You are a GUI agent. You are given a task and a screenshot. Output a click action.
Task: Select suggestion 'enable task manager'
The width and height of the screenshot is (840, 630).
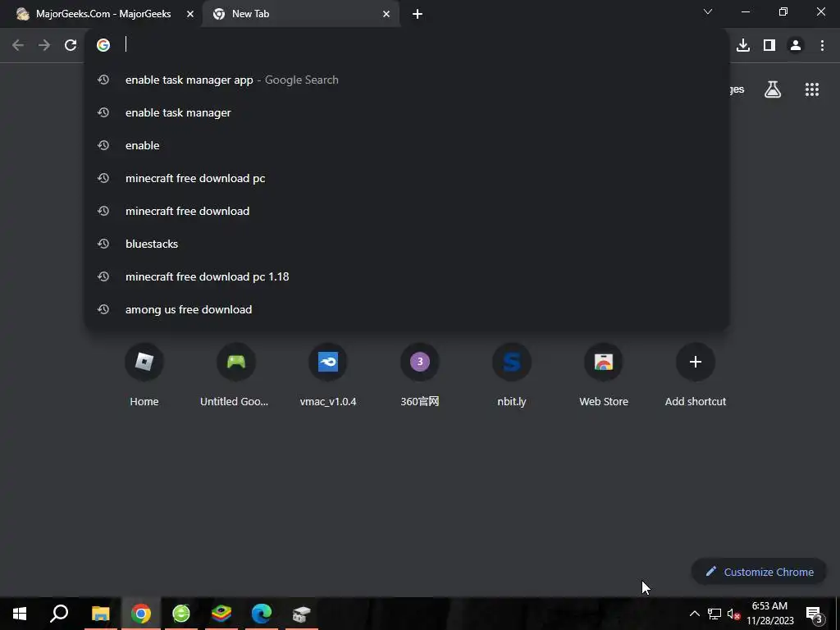point(407,112)
